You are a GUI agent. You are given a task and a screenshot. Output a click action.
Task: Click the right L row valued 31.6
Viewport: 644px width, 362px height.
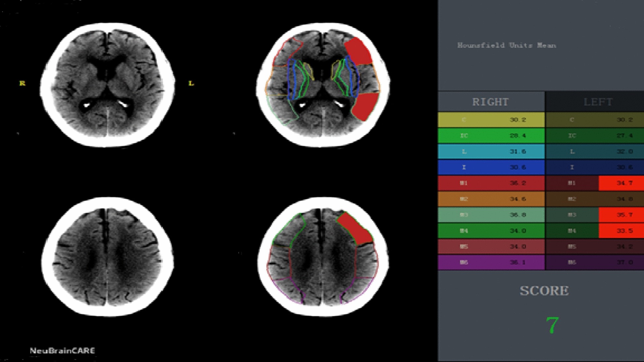pos(491,151)
